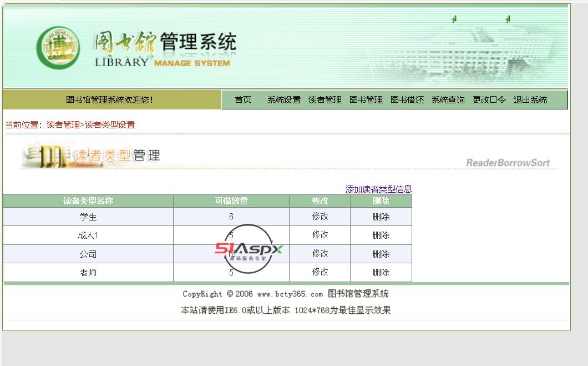Click the 可借数量 column header
588x366 pixels.
point(231,201)
